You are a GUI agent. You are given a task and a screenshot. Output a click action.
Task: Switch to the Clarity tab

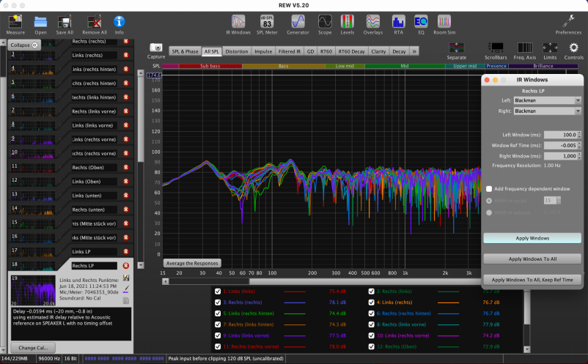(x=378, y=51)
